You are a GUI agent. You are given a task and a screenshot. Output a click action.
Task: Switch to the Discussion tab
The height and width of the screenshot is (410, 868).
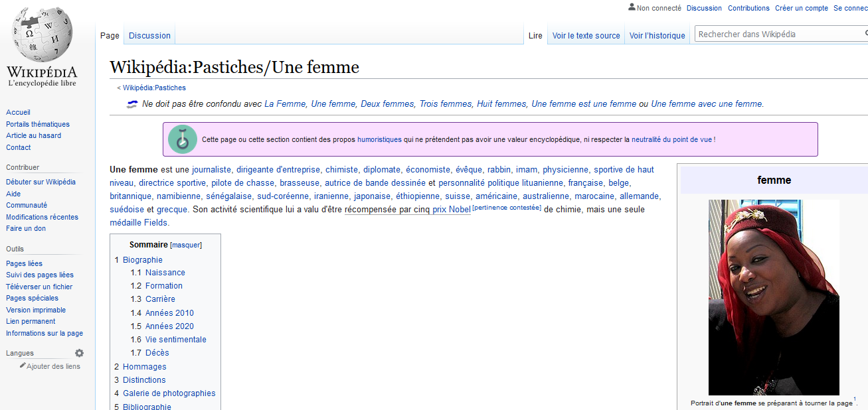[x=149, y=36]
